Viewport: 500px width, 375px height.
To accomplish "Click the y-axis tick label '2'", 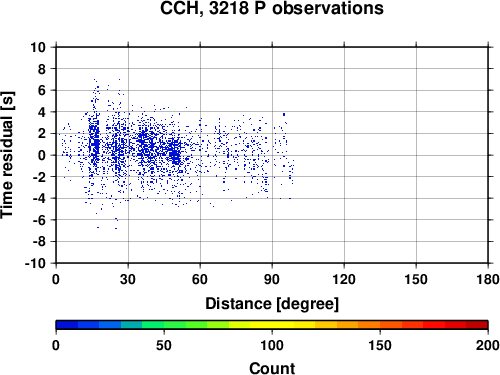I will (x=42, y=134).
